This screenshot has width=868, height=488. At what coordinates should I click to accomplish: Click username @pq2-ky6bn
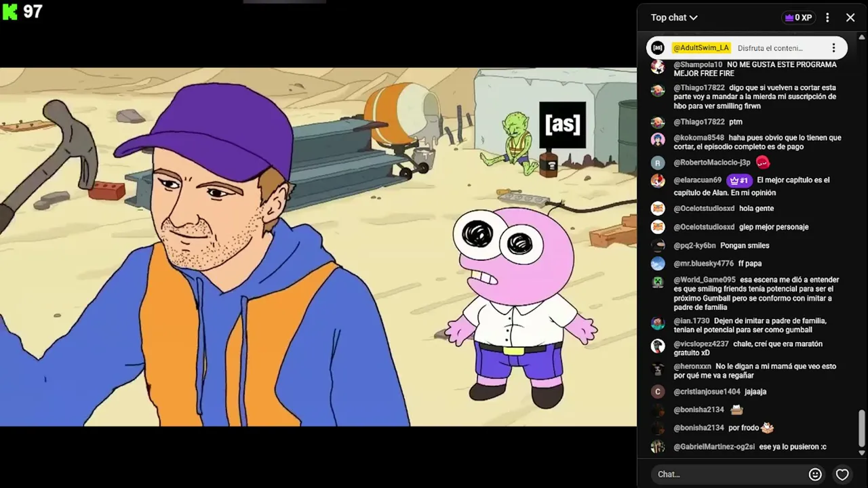[x=694, y=245]
